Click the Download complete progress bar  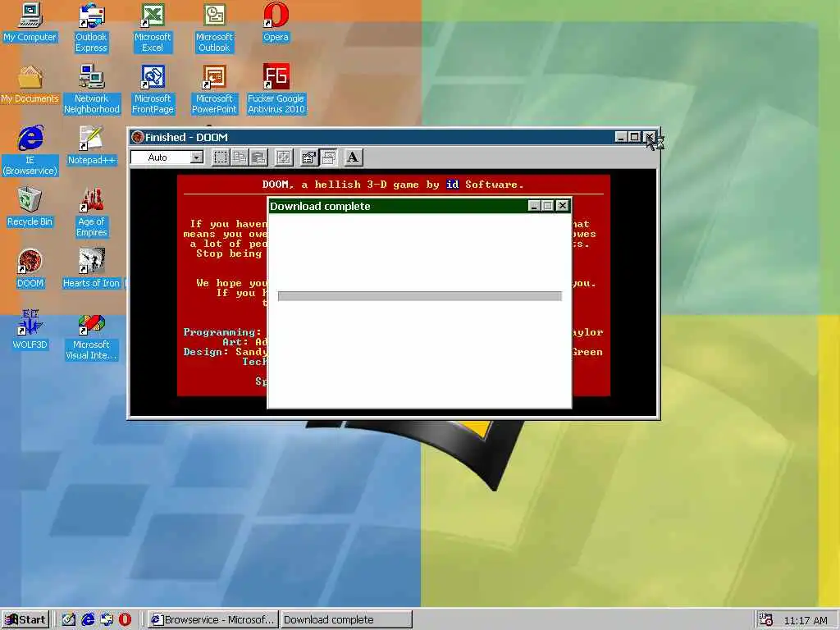pyautogui.click(x=420, y=296)
